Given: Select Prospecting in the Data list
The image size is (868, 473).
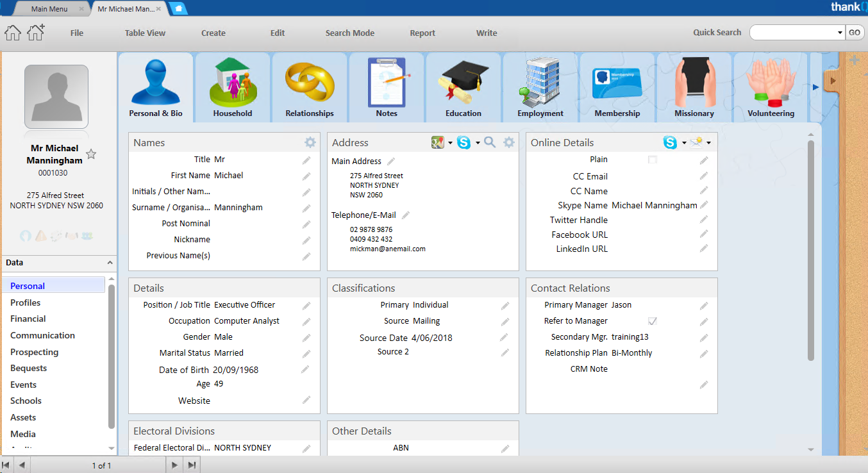Looking at the screenshot, I should pos(35,352).
